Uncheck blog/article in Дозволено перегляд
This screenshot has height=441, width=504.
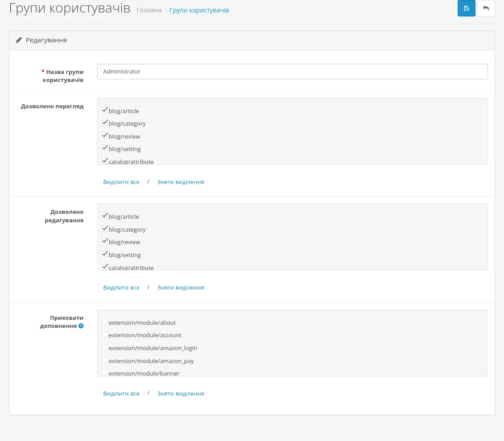pyautogui.click(x=104, y=110)
